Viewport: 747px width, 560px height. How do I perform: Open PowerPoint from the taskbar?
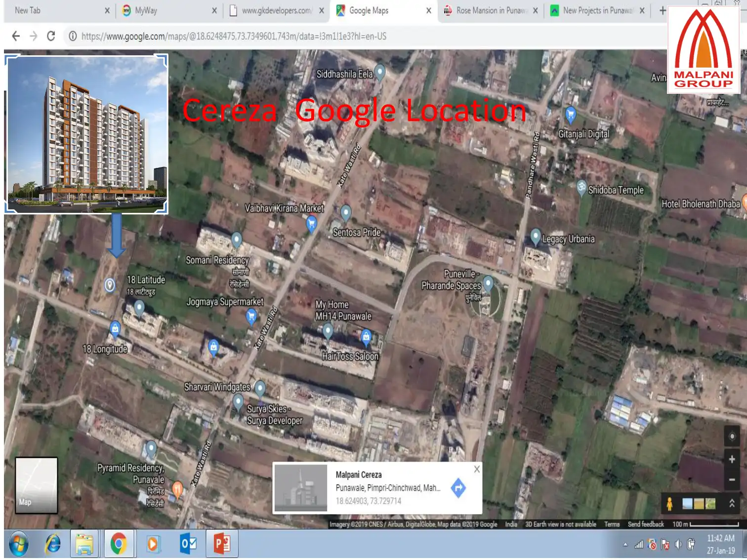222,544
